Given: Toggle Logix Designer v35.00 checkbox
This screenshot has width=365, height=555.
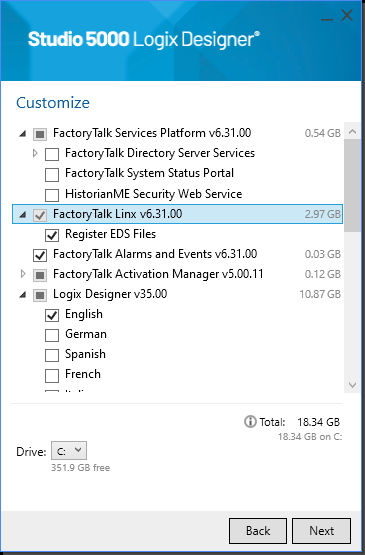Looking at the screenshot, I should coord(40,295).
